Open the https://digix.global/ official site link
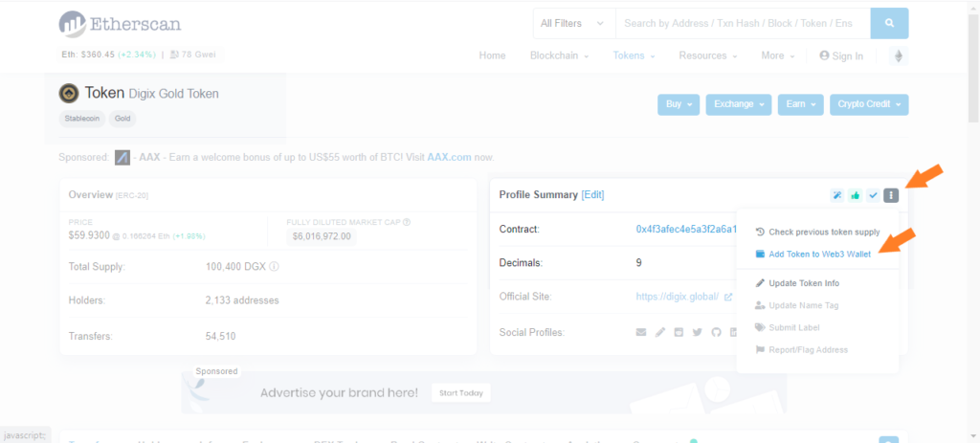The height and width of the screenshot is (443, 980). (678, 297)
